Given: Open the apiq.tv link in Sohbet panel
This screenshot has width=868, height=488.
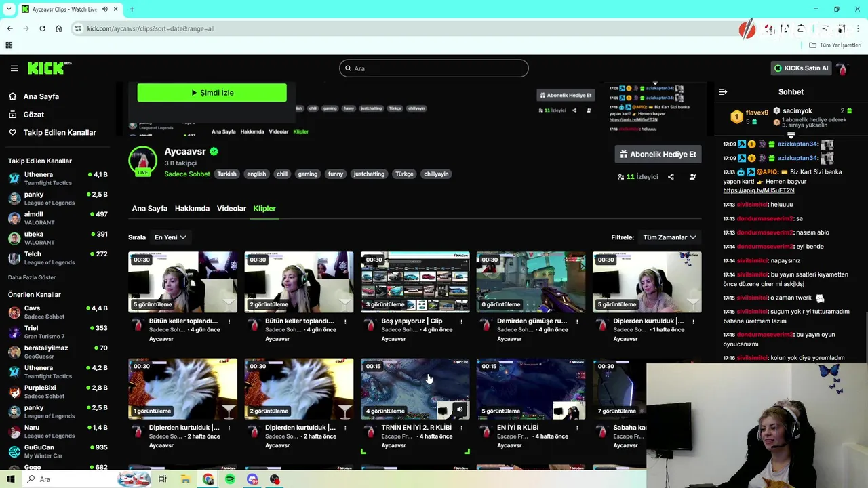Looking at the screenshot, I should click(x=759, y=191).
